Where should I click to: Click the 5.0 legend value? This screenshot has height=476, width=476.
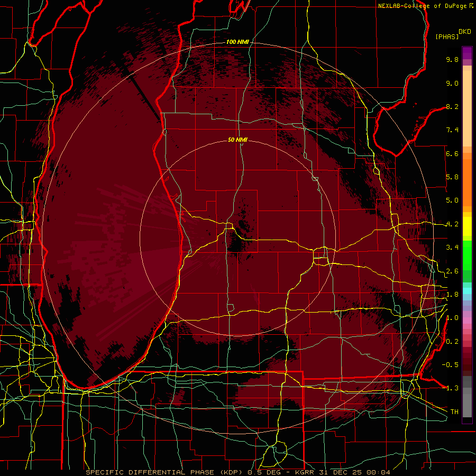click(x=452, y=200)
